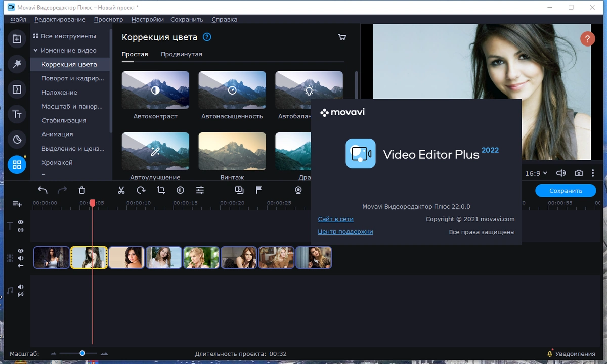Open the file import tab in the sidebar

[x=17, y=39]
